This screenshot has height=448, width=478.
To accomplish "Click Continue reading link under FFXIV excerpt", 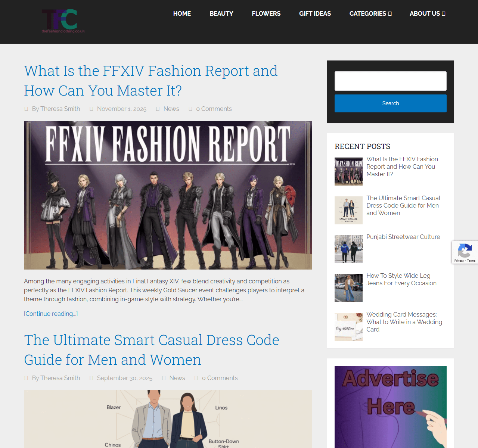I will point(51,314).
